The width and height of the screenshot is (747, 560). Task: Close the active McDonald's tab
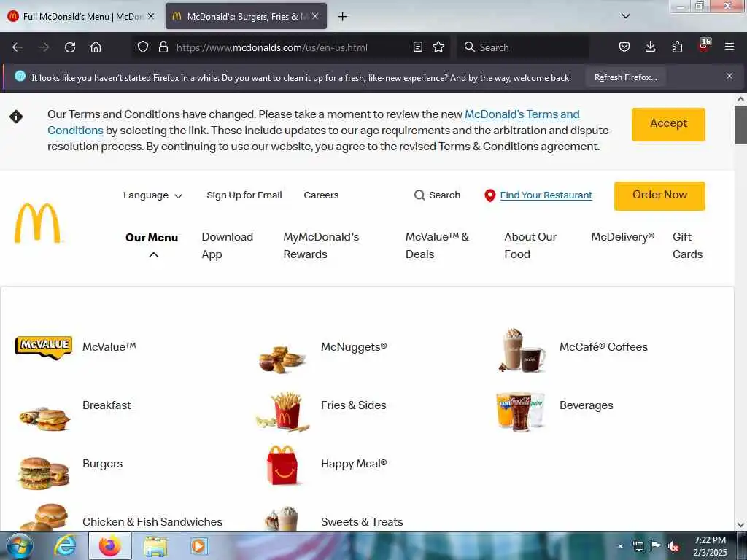tap(315, 16)
